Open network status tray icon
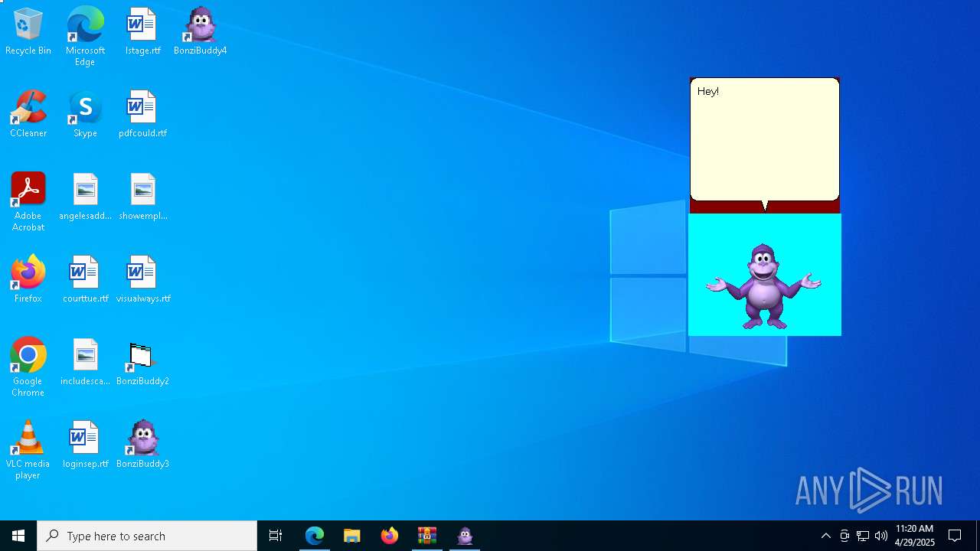Screen dimensions: 980x551 863,536
